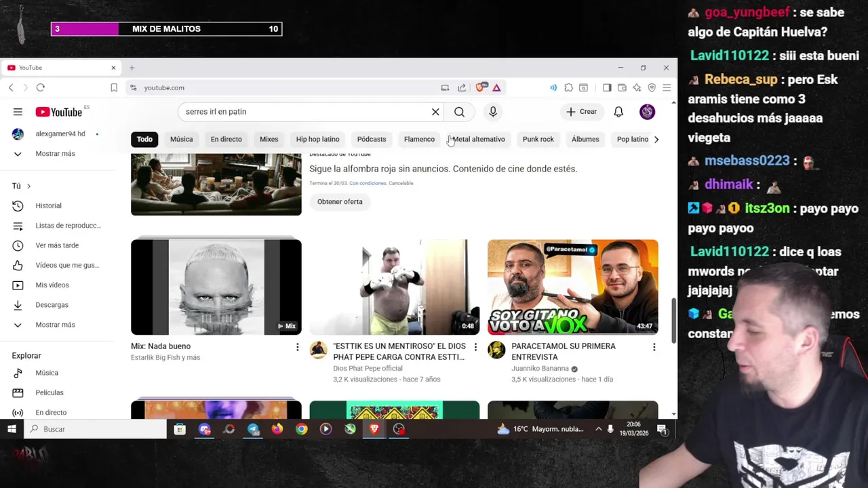Viewport: 868px width, 488px height.
Task: Click the Windows taskbar Buscar box
Action: click(95, 429)
